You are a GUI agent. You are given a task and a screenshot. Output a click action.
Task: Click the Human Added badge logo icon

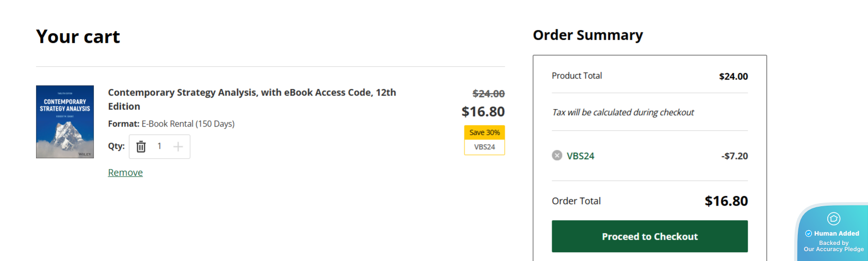[x=833, y=219]
